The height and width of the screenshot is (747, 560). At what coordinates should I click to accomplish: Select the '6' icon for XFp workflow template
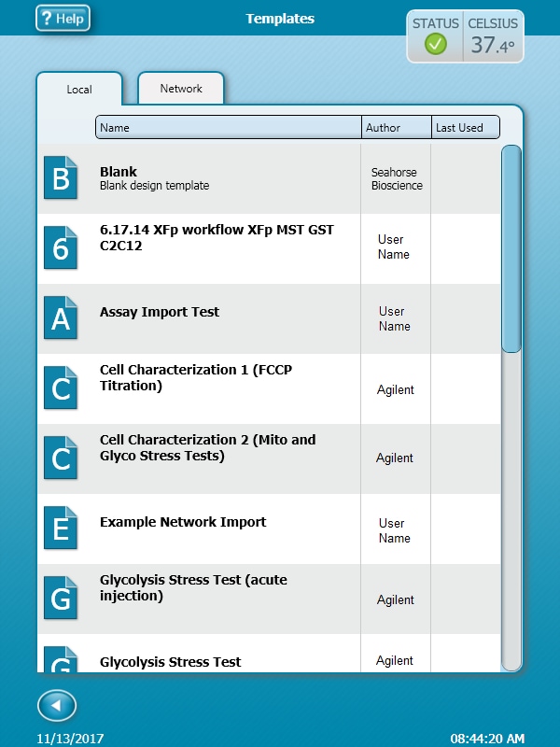click(x=61, y=248)
